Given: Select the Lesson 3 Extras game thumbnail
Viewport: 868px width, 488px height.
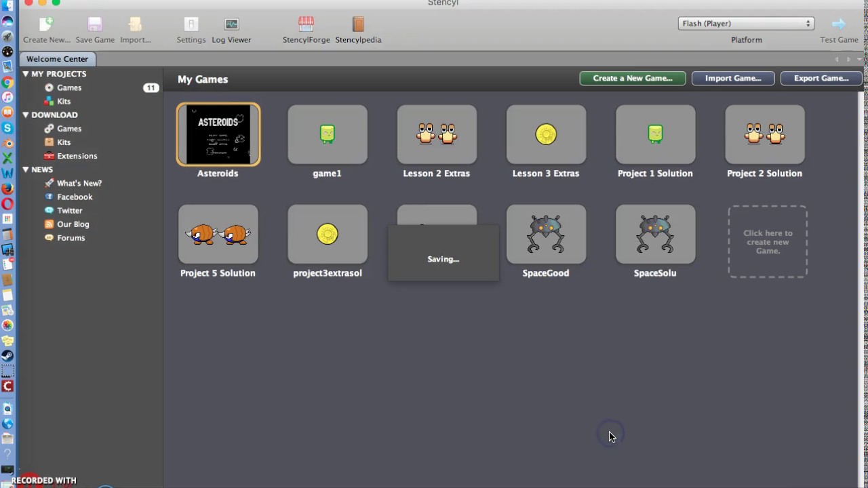Looking at the screenshot, I should 546,134.
